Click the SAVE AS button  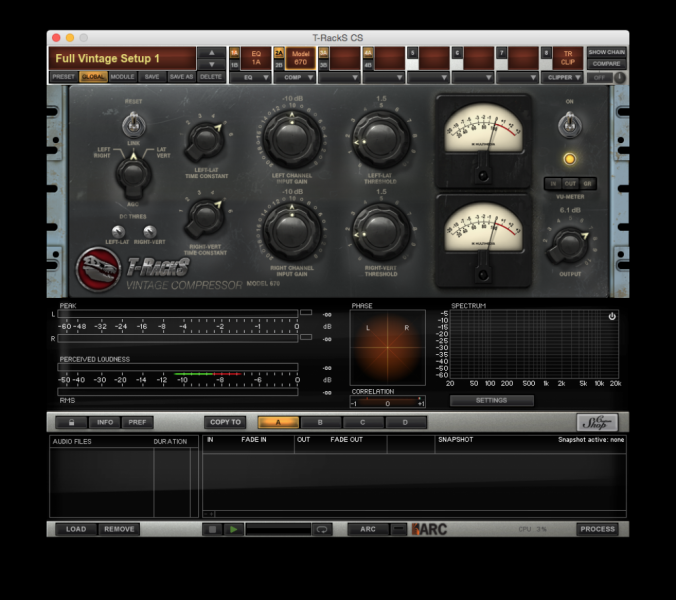coord(182,77)
